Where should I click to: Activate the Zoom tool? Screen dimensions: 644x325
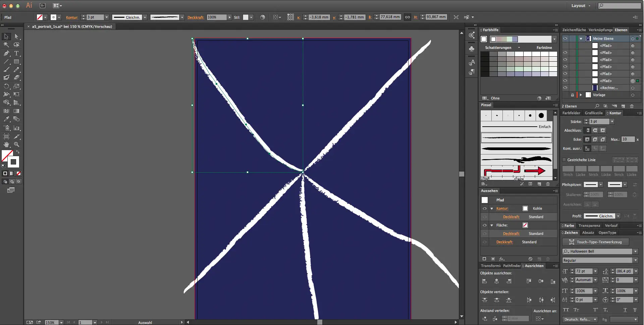coord(16,144)
